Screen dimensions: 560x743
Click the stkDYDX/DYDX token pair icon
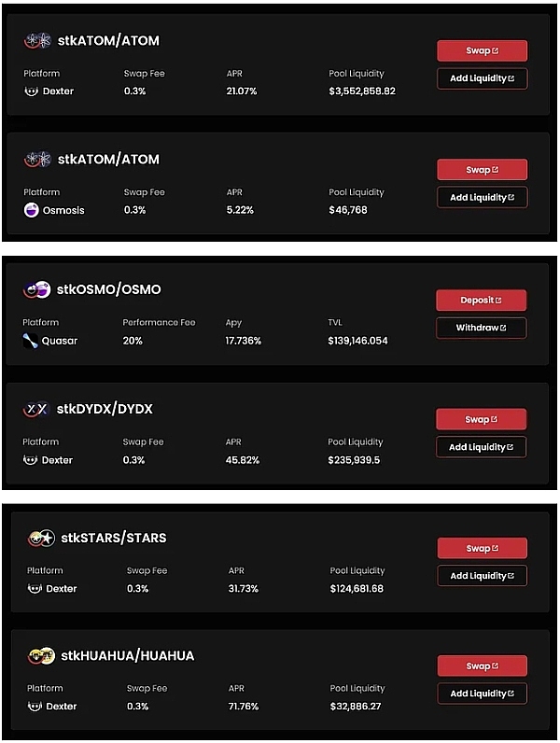36,410
